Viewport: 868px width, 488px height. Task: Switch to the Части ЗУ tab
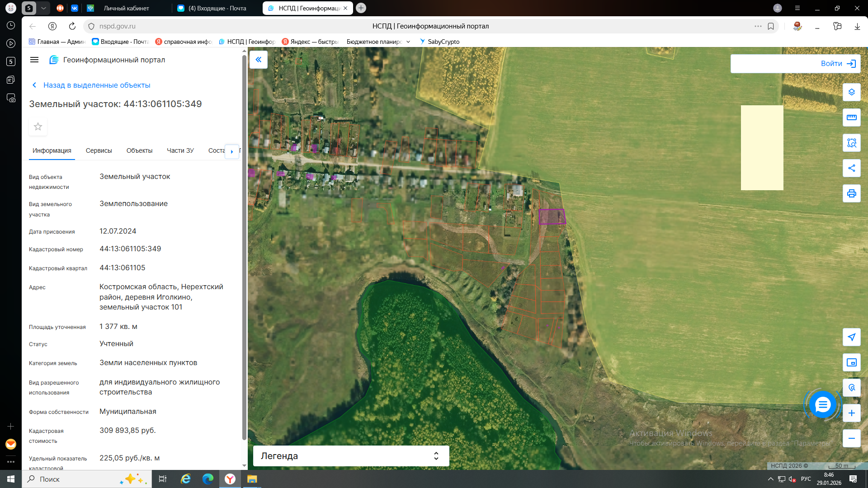click(x=180, y=150)
